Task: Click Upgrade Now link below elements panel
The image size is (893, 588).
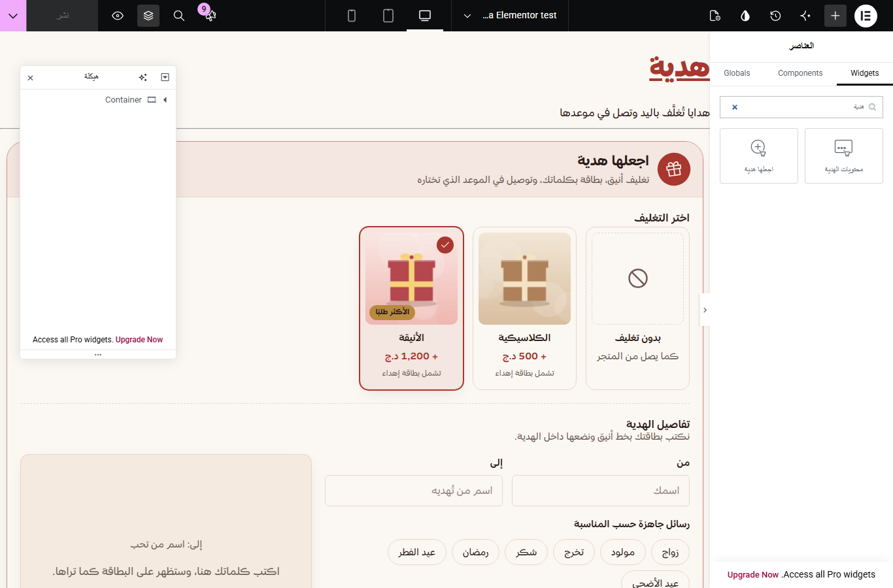Action: [753, 575]
